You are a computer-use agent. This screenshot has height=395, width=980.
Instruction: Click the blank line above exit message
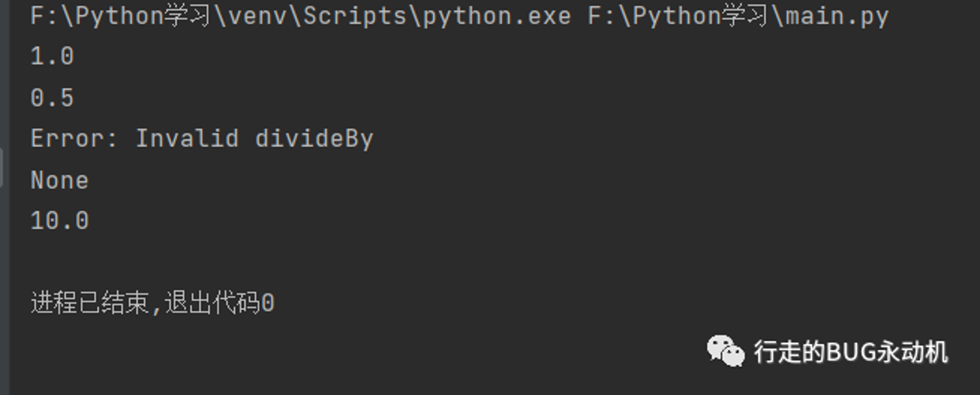coord(490,262)
